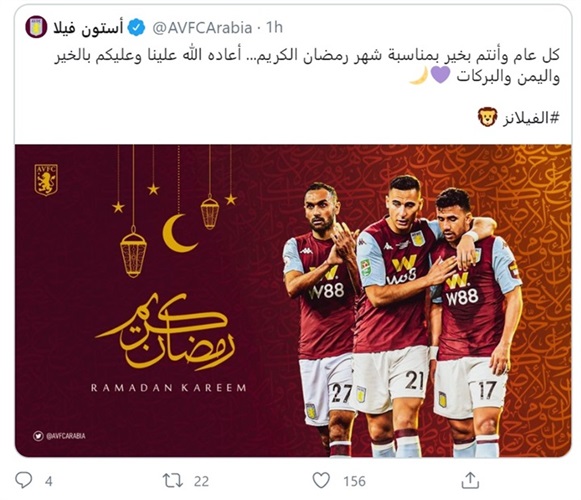The image size is (581, 500).
Task: Click the lion emoji after hashtag
Action: [x=487, y=117]
